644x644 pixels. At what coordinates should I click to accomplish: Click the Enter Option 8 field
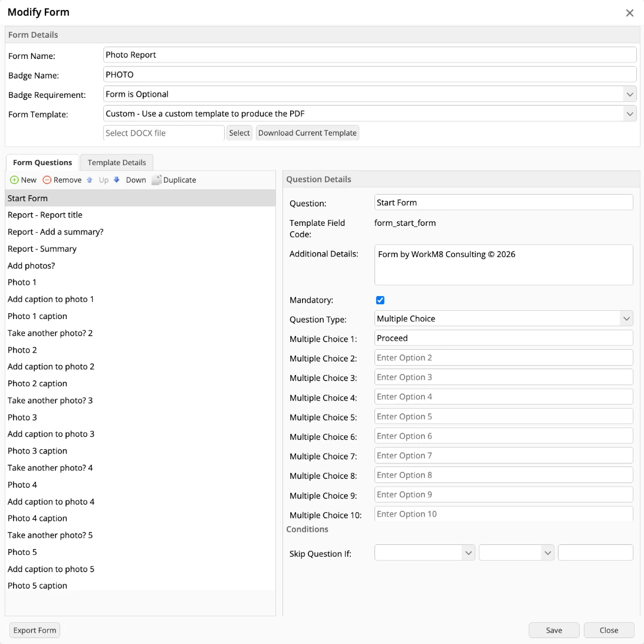(x=504, y=475)
